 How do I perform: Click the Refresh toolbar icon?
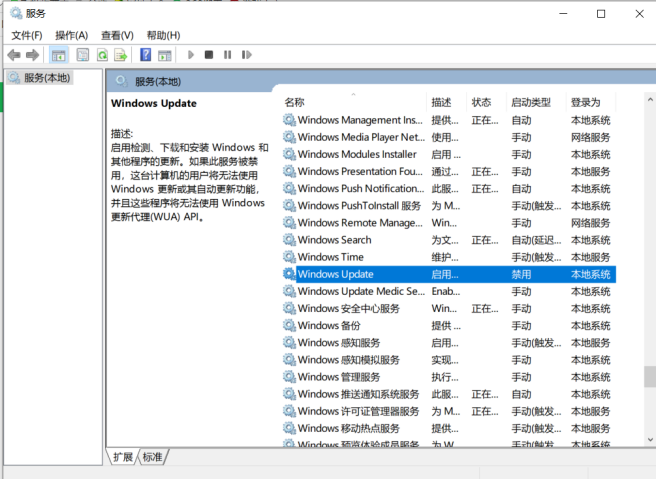[102, 55]
